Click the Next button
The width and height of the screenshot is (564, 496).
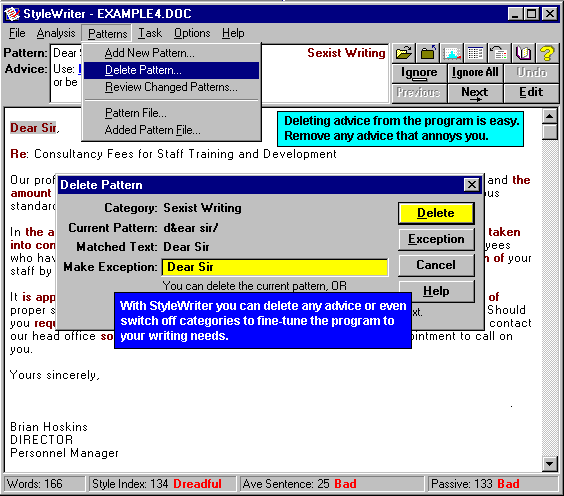(475, 93)
